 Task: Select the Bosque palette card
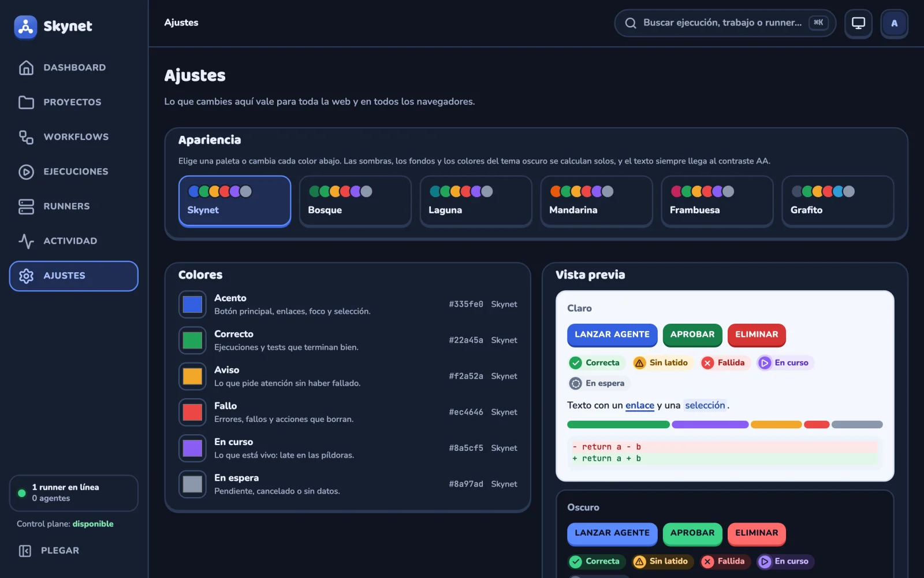(x=355, y=201)
